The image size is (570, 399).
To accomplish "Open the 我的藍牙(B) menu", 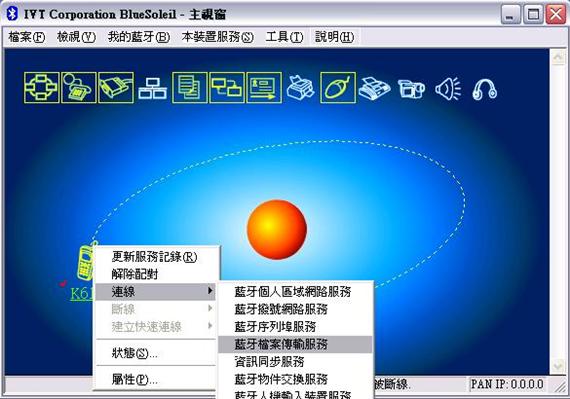I will (139, 37).
